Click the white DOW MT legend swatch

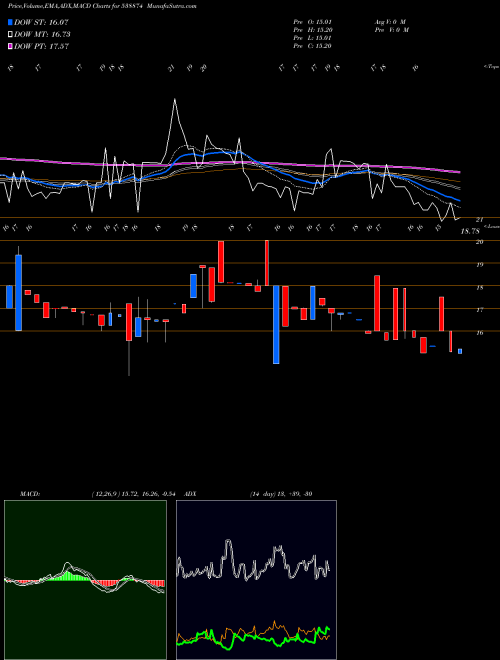[x=10, y=34]
